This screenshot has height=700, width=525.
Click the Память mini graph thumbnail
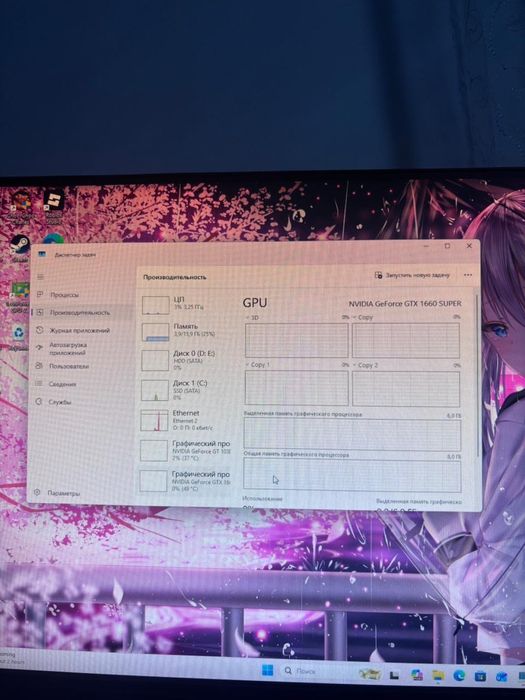pyautogui.click(x=155, y=332)
